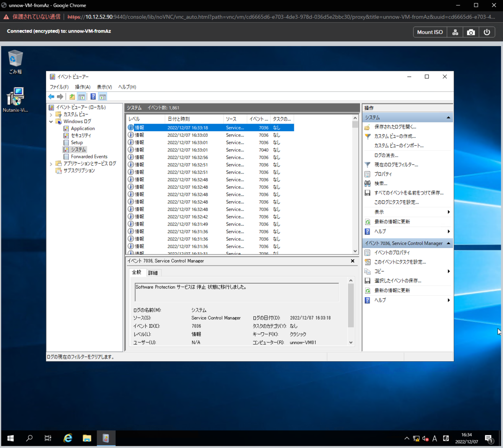Click the Back arrow in Event Viewer toolbar
Screen dimensions: 503x448
51,97
